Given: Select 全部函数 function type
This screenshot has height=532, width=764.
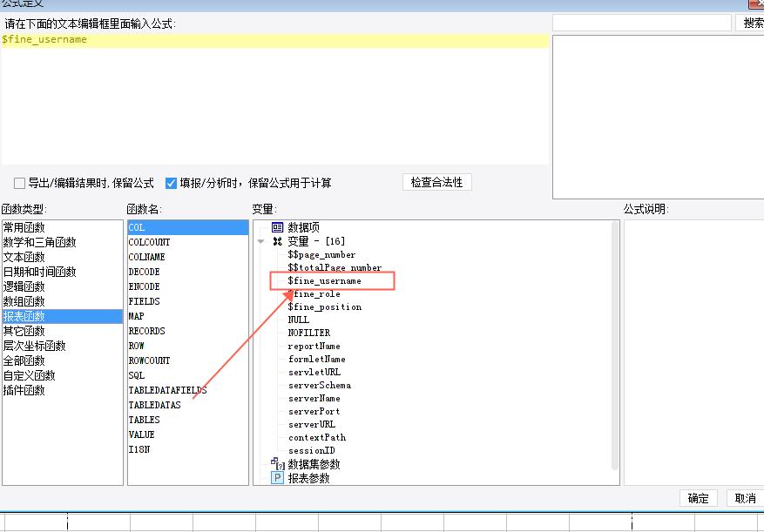Looking at the screenshot, I should pyautogui.click(x=63, y=360).
